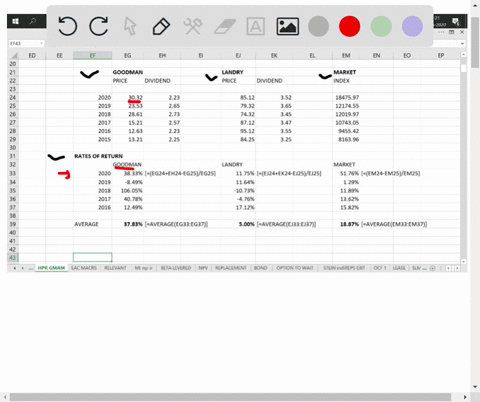
Task: Open the BETA LEVERED sheet tab
Action: tap(176, 268)
